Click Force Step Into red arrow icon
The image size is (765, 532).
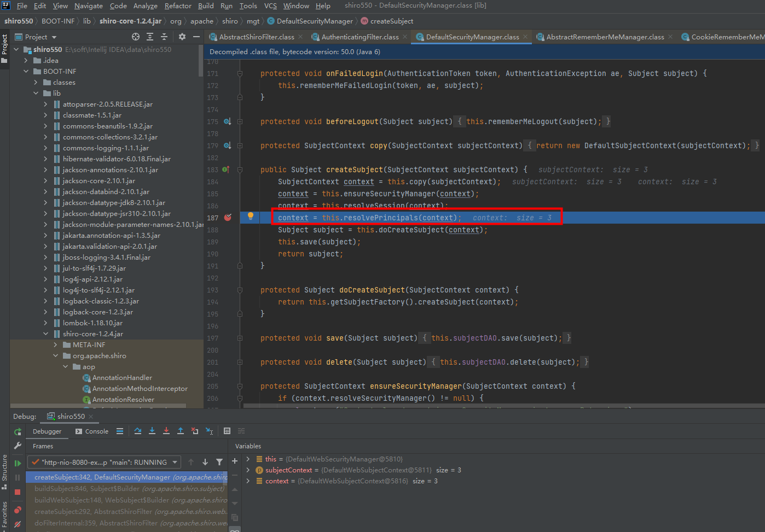166,431
